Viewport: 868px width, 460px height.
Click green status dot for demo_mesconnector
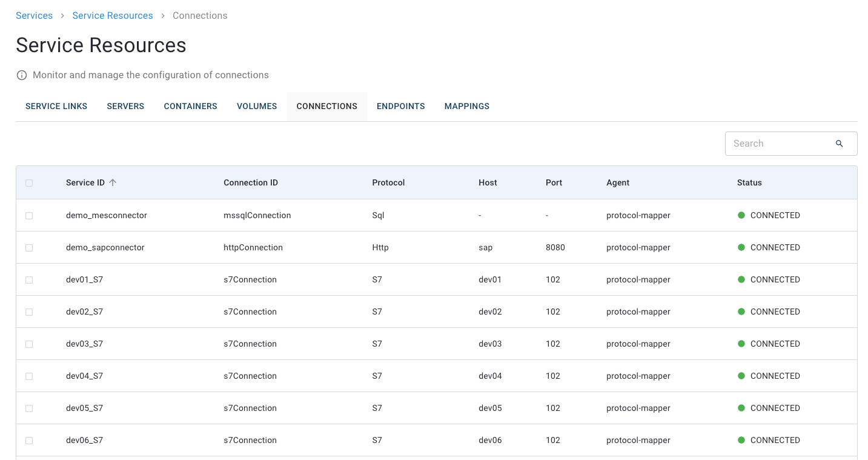tap(741, 215)
